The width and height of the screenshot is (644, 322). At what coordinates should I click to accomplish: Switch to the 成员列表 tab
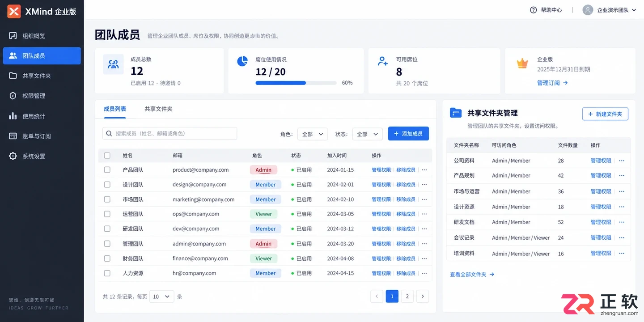(115, 109)
